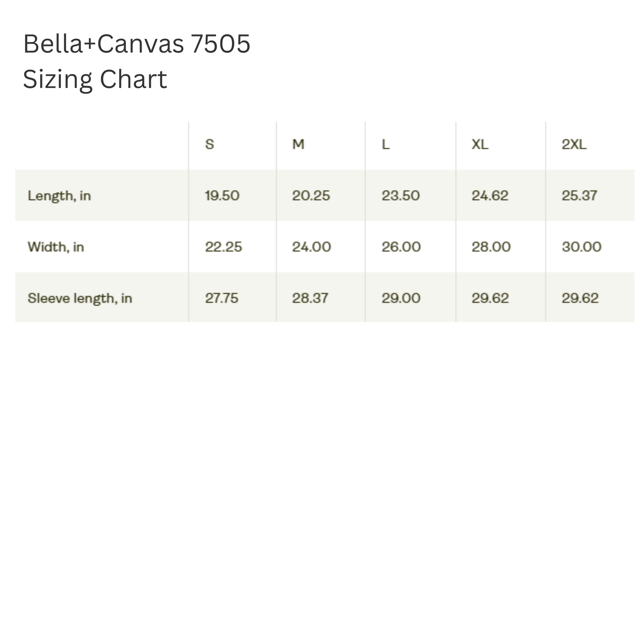
Task: Click the Sleeve length, in row label
Action: tap(80, 298)
